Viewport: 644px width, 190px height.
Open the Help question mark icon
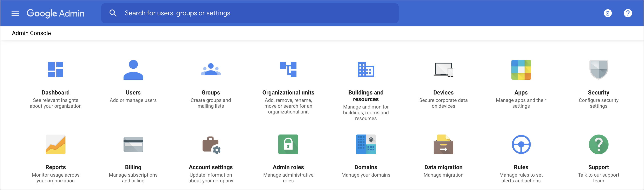point(628,13)
